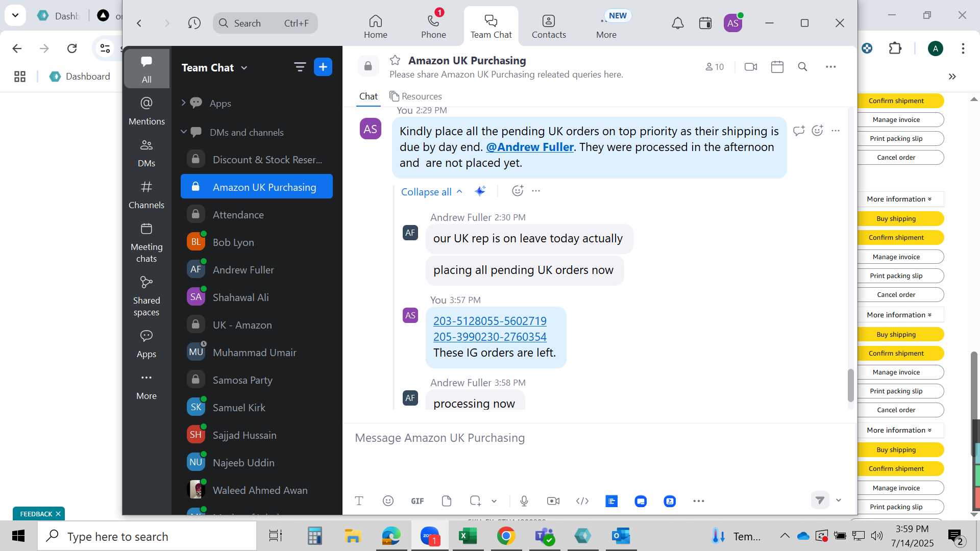Add emoji reaction beside Collapse all

tap(518, 191)
